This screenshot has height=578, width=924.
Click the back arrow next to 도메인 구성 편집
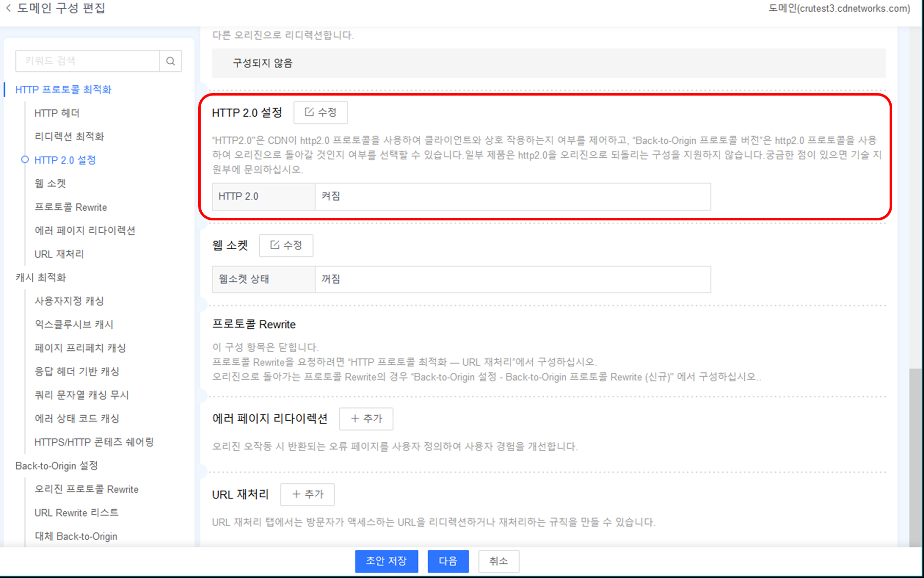tap(7, 8)
